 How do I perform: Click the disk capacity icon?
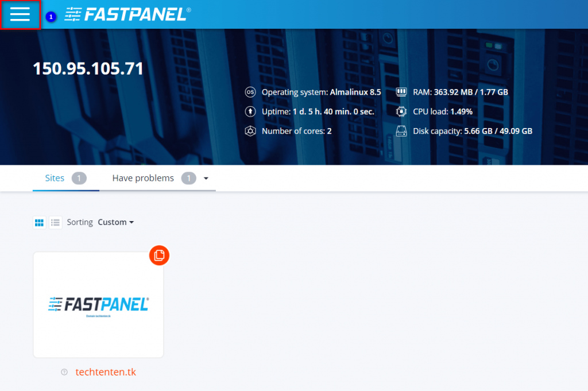[x=401, y=131]
